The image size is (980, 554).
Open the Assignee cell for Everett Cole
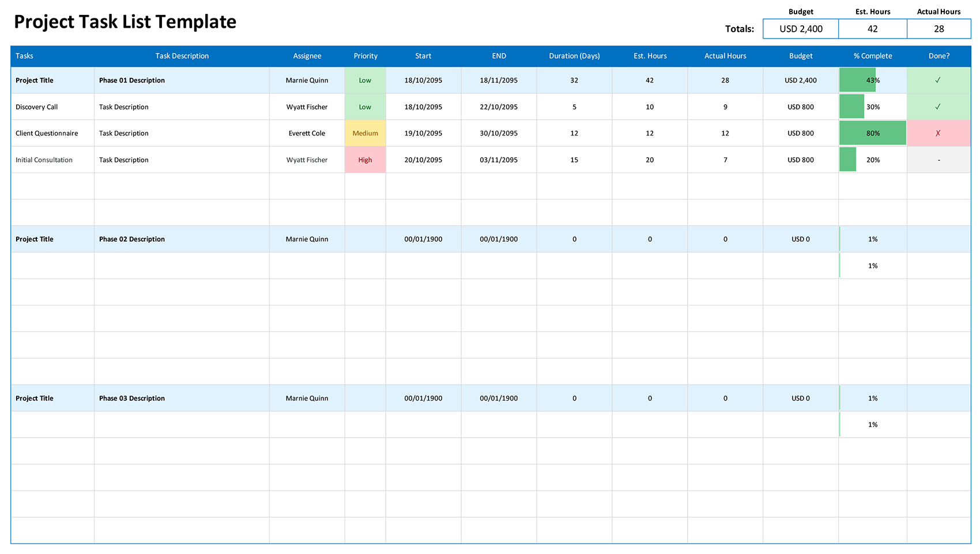pyautogui.click(x=307, y=133)
